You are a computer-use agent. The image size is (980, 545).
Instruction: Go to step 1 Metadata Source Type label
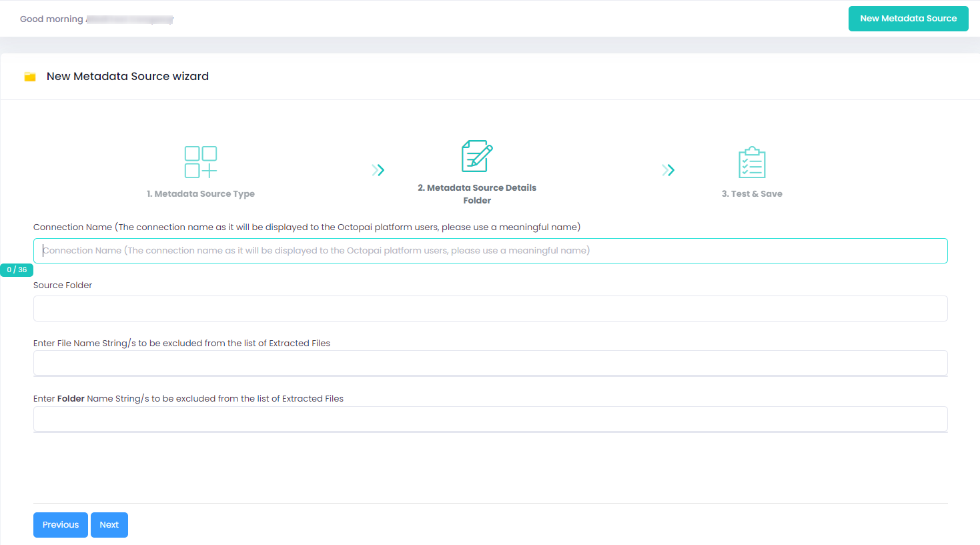tap(201, 194)
